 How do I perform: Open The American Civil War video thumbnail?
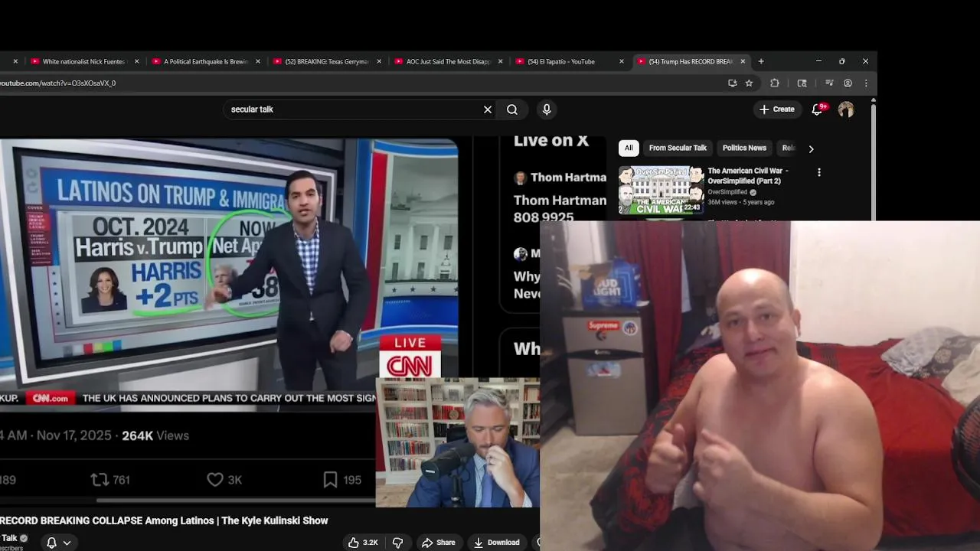click(x=661, y=190)
